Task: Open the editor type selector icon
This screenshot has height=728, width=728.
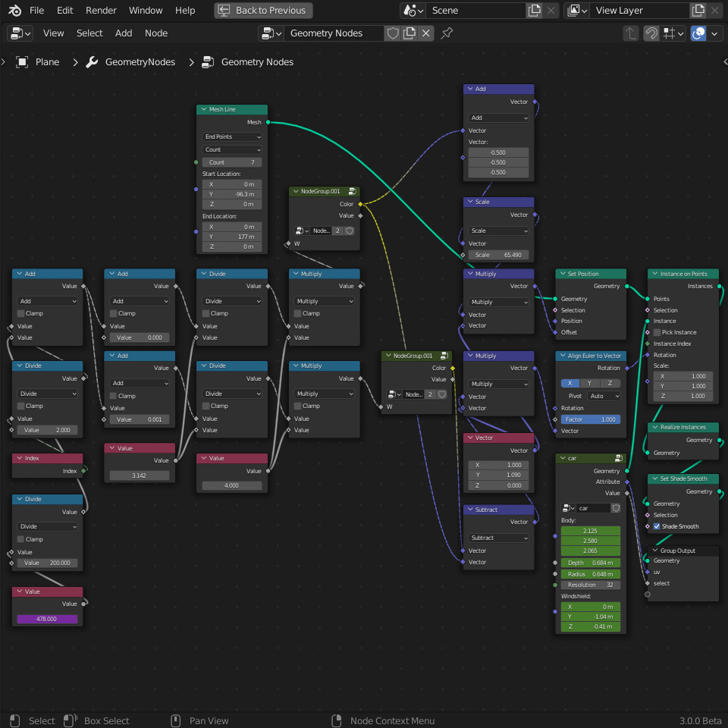Action: (20, 33)
